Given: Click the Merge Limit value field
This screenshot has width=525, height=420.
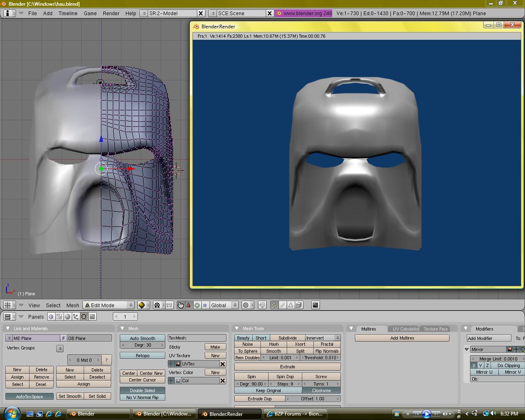Looking at the screenshot, I should click(498, 359).
